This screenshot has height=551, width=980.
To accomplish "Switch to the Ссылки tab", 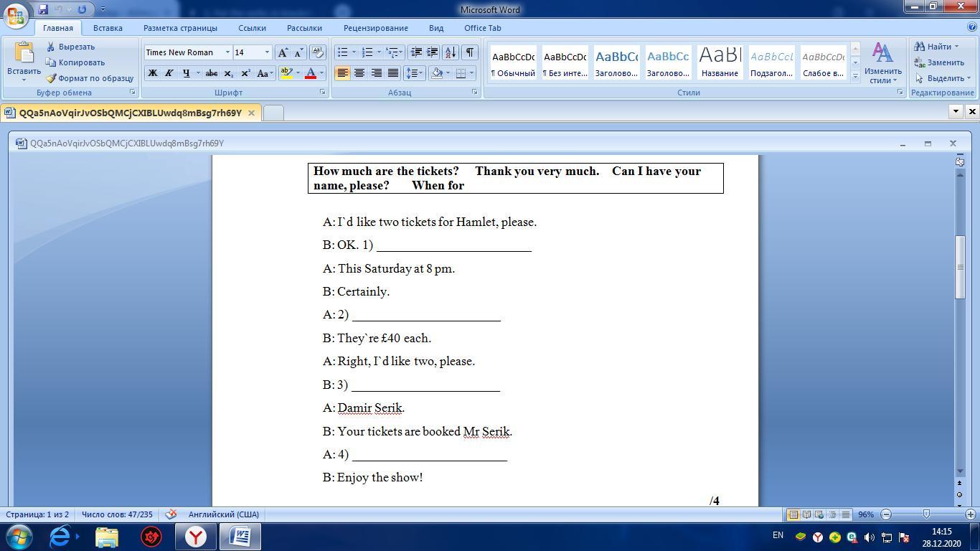I will pos(252,28).
